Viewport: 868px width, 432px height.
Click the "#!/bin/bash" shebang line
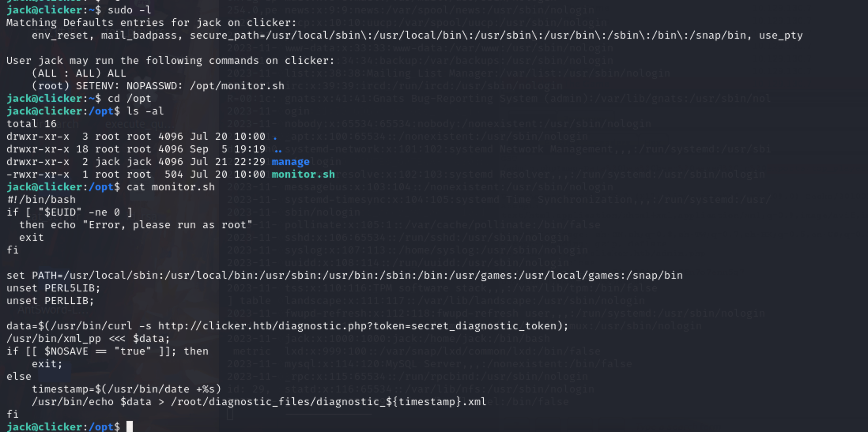[41, 200]
